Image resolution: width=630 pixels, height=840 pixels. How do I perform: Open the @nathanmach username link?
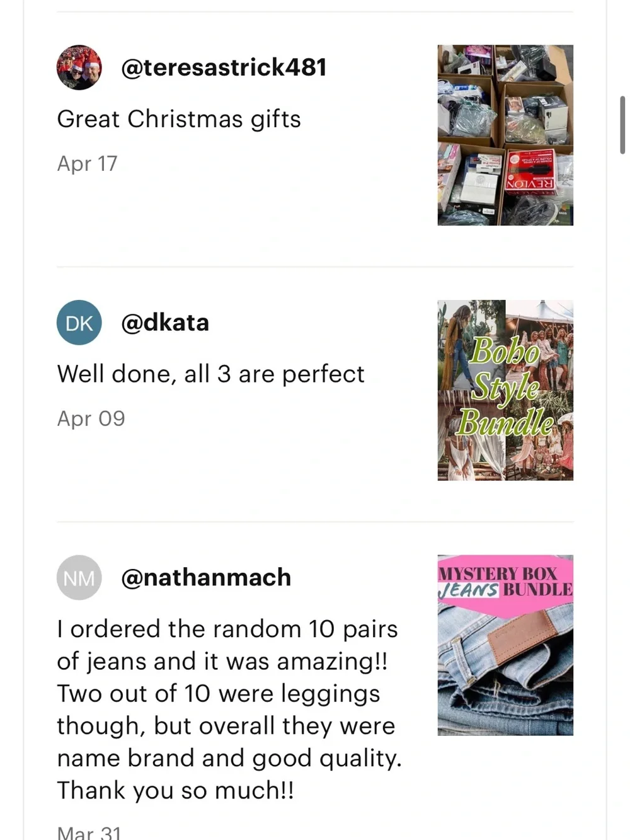[x=206, y=577]
